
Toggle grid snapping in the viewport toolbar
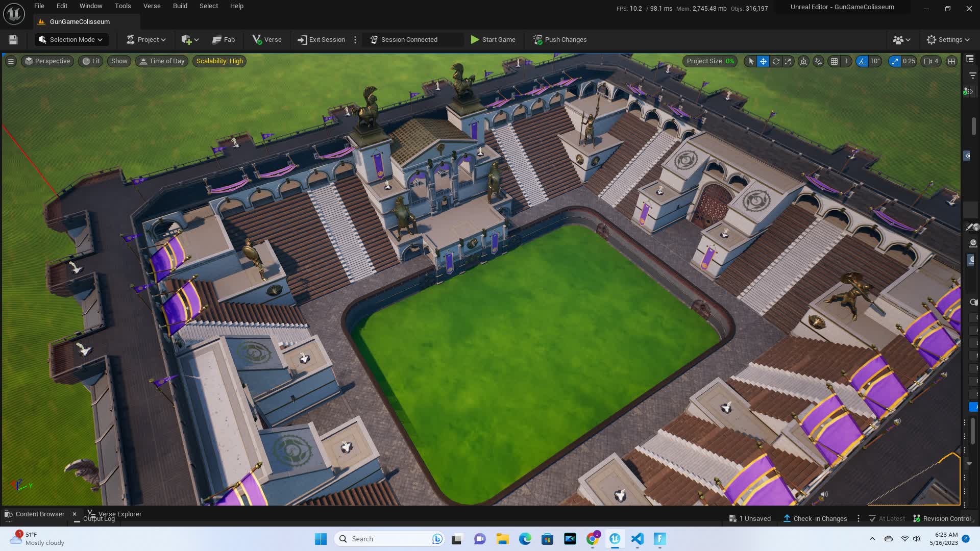point(835,61)
